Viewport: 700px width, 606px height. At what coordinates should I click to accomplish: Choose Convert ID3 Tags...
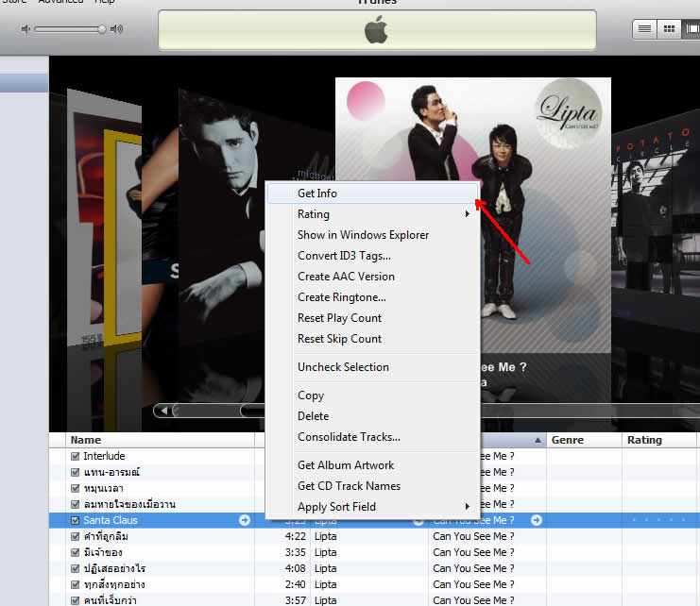pyautogui.click(x=372, y=256)
